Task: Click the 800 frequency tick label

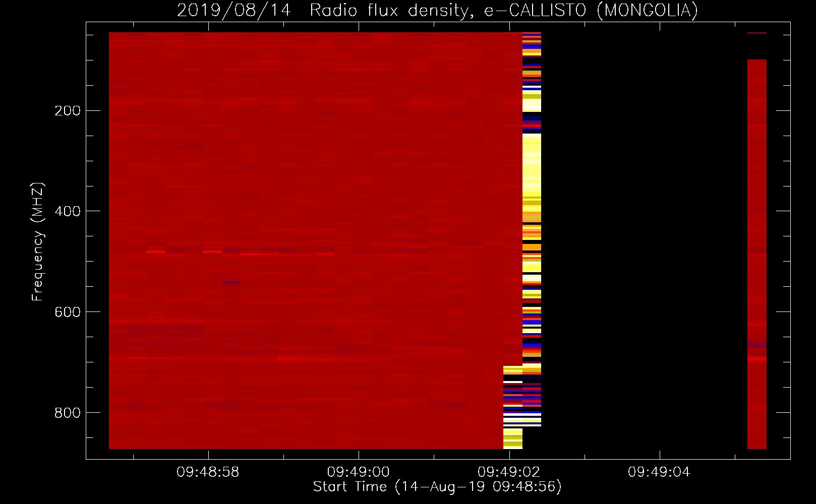Action: (68, 413)
